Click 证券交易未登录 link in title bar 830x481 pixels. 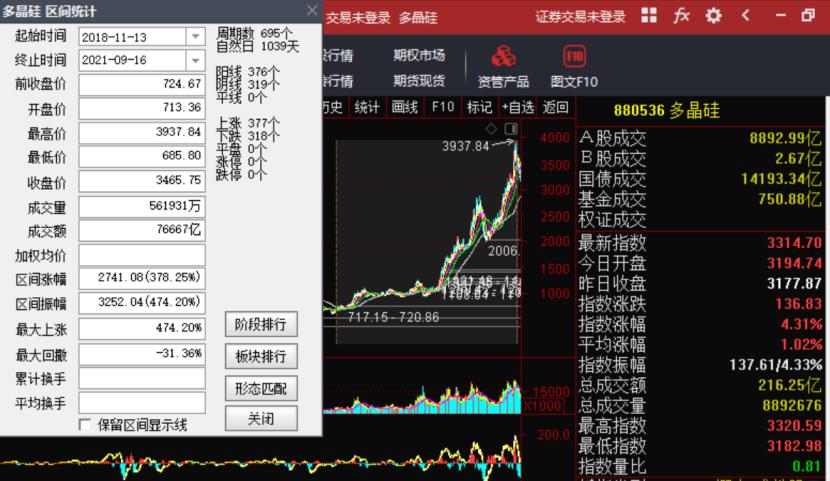(x=580, y=17)
